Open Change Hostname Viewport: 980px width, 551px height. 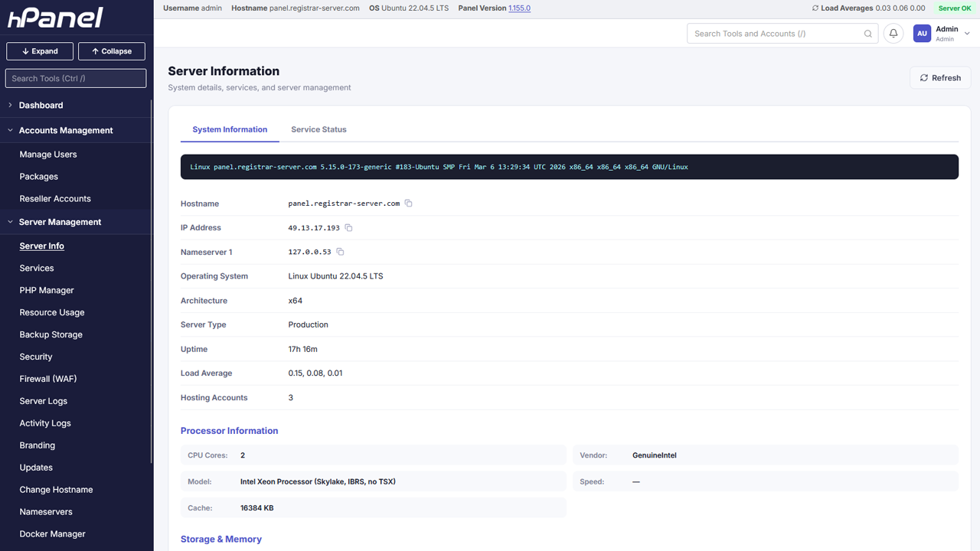point(56,491)
